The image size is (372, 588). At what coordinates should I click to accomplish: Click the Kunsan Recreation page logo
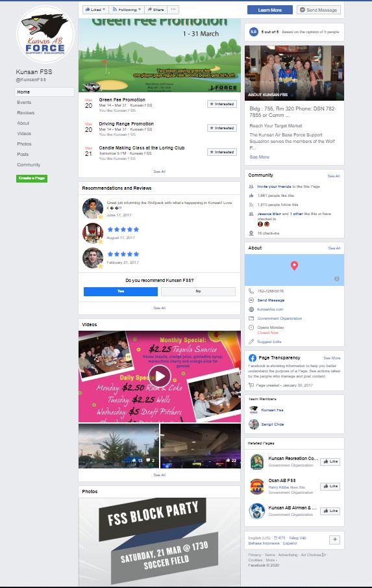tap(256, 461)
